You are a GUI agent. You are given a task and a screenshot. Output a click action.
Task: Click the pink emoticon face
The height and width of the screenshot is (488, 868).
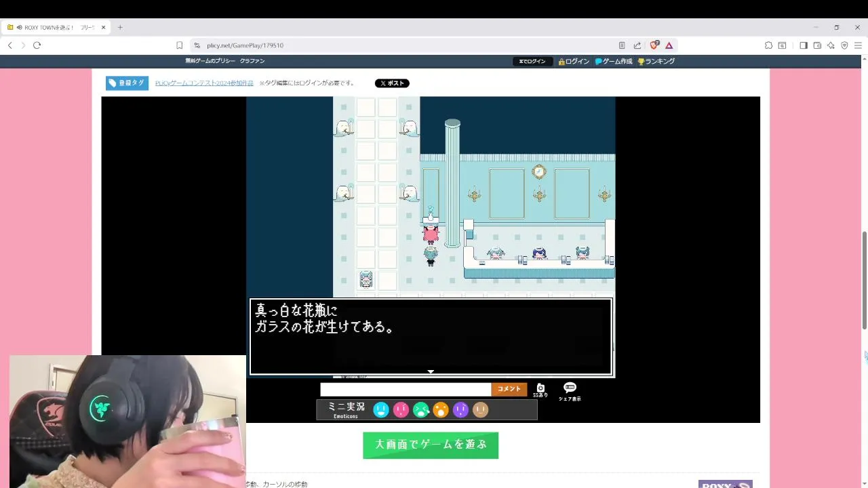point(401,409)
